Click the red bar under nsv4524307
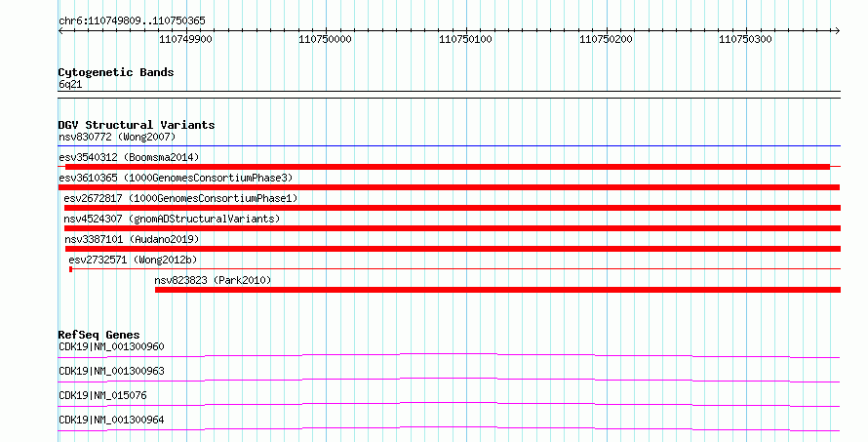This screenshot has width=868, height=442. point(453,228)
